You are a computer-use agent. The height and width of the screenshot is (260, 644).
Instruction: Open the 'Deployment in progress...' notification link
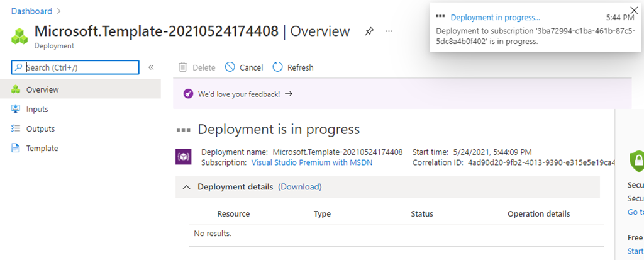point(495,18)
